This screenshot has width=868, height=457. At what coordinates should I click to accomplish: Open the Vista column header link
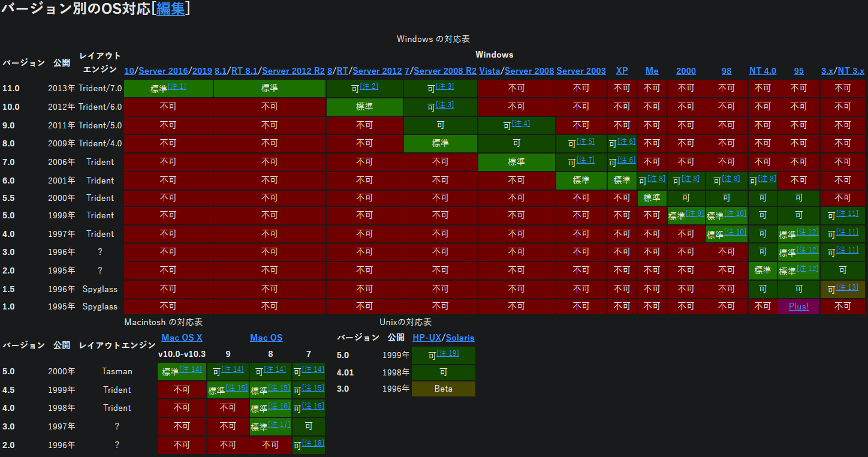point(490,71)
